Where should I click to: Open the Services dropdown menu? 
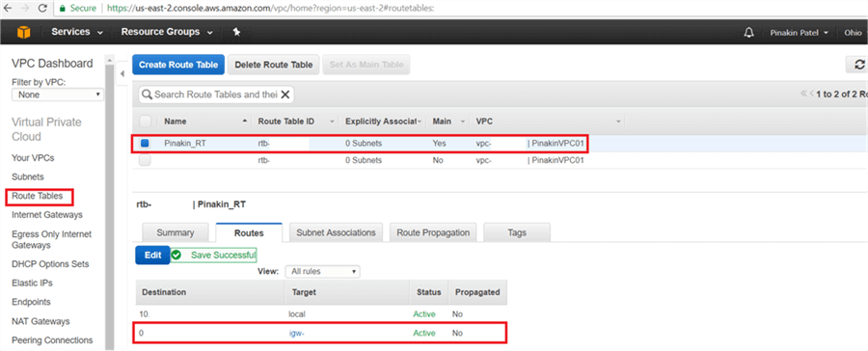77,32
